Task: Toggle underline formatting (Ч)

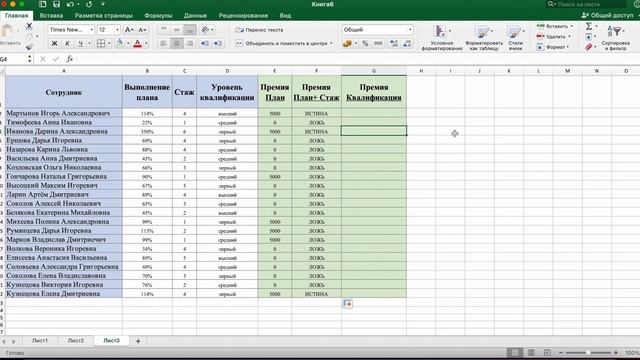Action: pyautogui.click(x=80, y=43)
